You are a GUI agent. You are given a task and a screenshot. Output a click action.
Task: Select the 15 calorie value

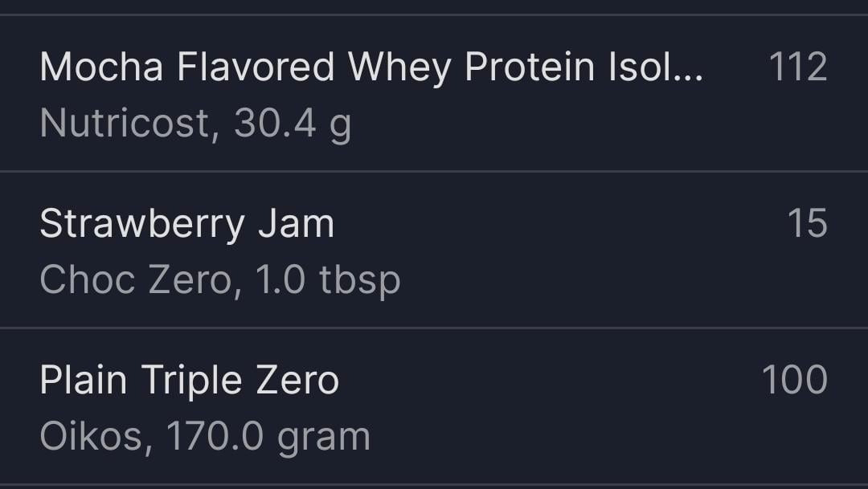(x=807, y=224)
